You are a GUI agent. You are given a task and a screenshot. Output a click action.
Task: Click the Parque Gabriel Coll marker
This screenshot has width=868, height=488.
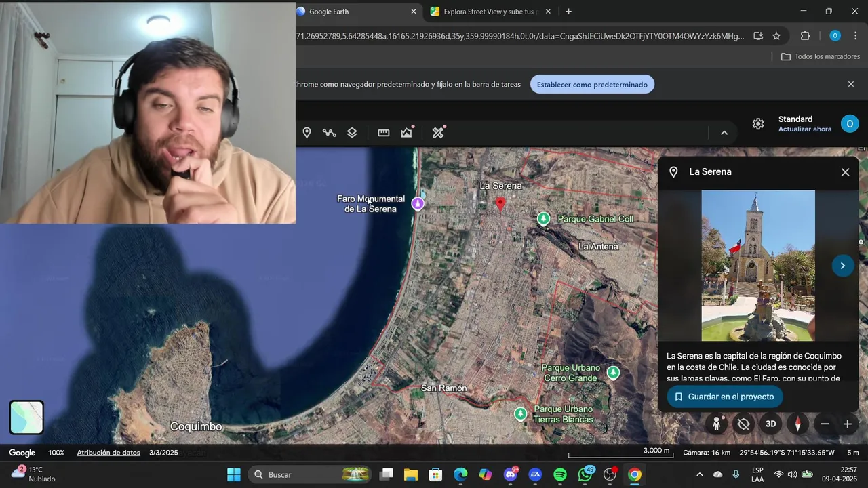543,218
